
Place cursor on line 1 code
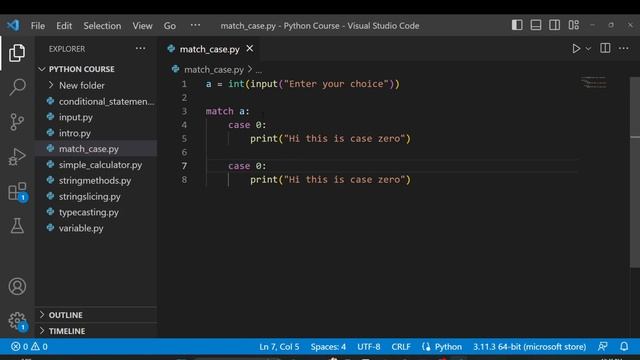click(302, 84)
